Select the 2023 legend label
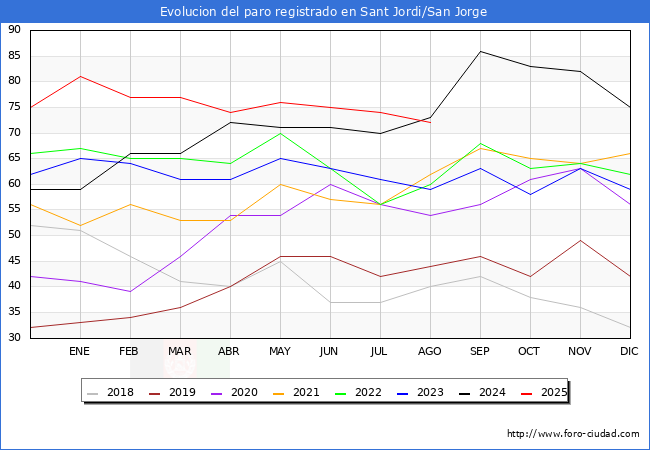Image resolution: width=650 pixels, height=450 pixels. pos(430,392)
